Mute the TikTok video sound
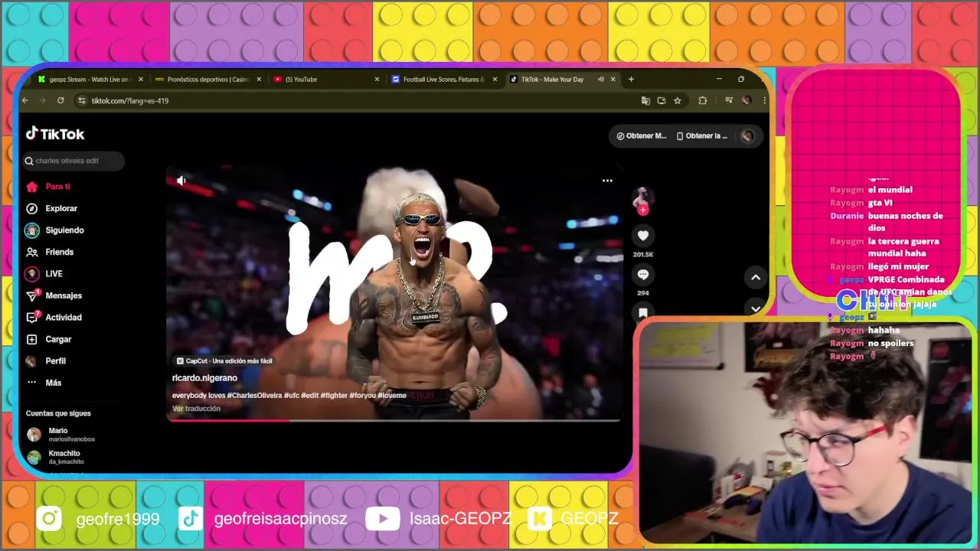This screenshot has width=980, height=551. coord(181,181)
